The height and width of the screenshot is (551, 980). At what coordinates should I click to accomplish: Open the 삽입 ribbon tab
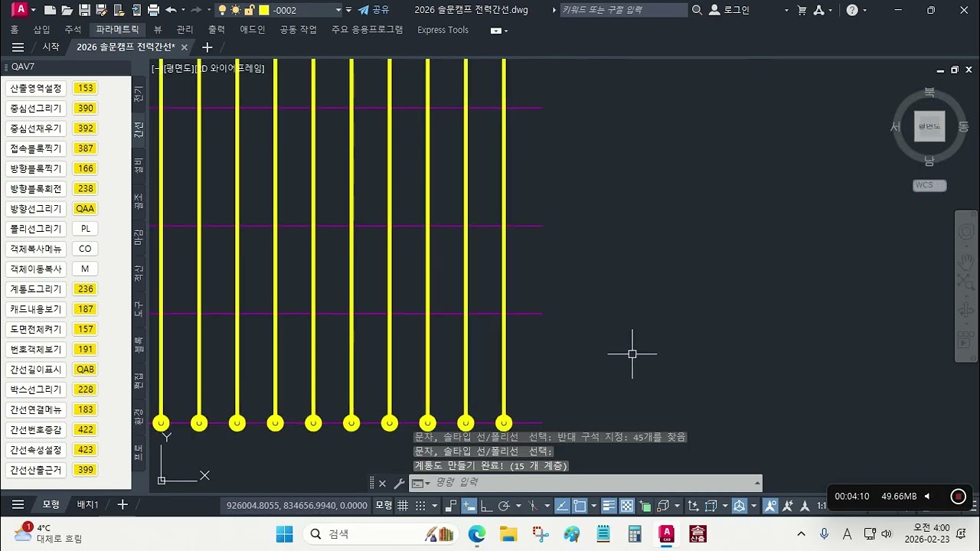41,30
